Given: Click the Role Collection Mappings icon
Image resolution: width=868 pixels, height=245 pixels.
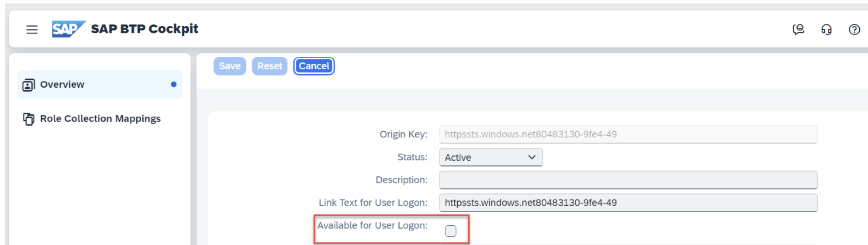Looking at the screenshot, I should pyautogui.click(x=28, y=119).
